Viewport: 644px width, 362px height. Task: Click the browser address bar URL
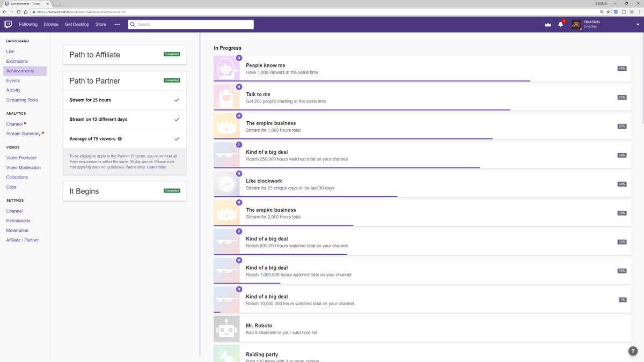[x=80, y=11]
